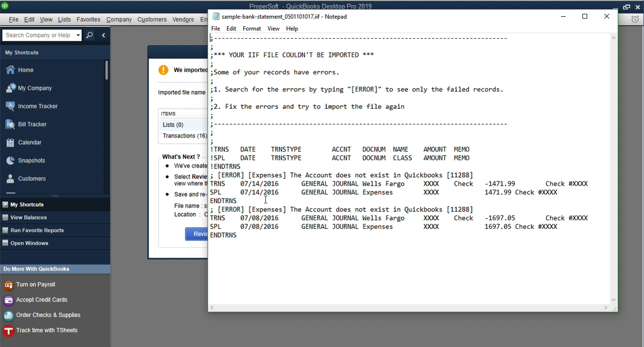
Task: Maximize the Notepad window
Action: [585, 16]
